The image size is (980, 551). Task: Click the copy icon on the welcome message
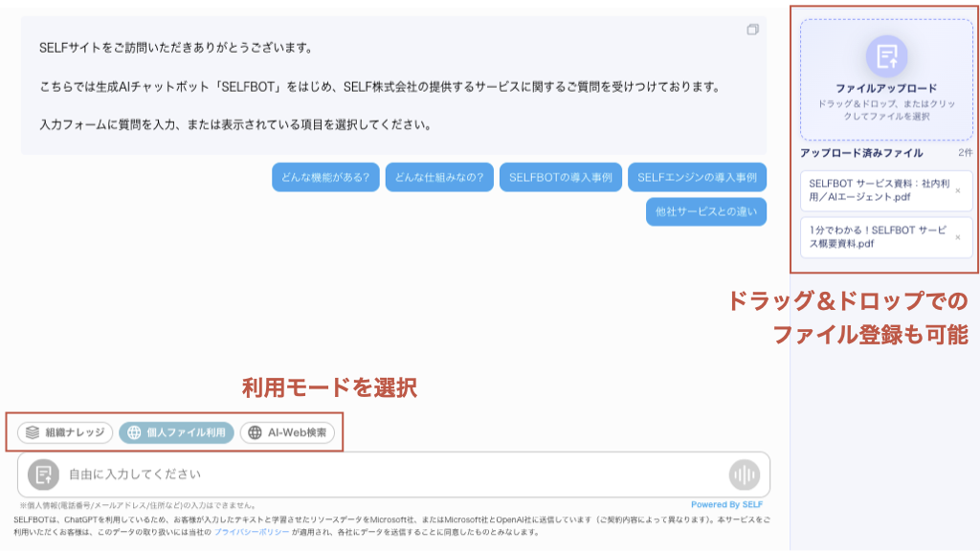click(753, 30)
